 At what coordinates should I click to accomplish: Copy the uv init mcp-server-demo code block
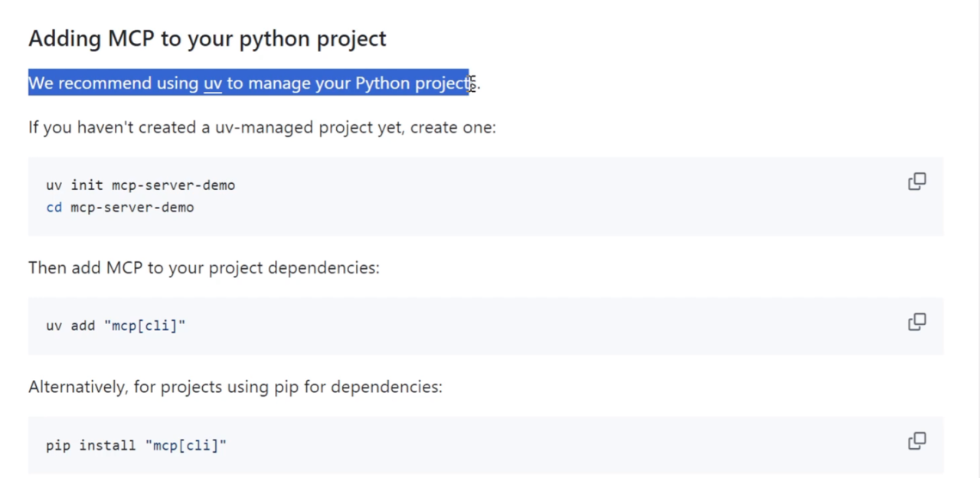coord(916,182)
